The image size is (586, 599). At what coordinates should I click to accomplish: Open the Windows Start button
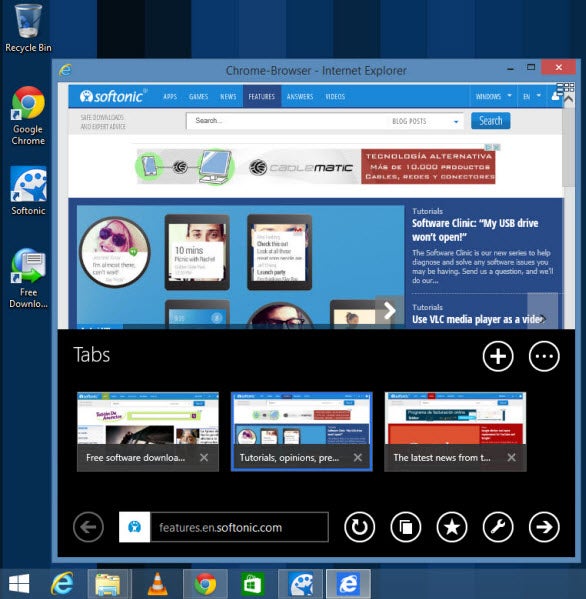19,584
